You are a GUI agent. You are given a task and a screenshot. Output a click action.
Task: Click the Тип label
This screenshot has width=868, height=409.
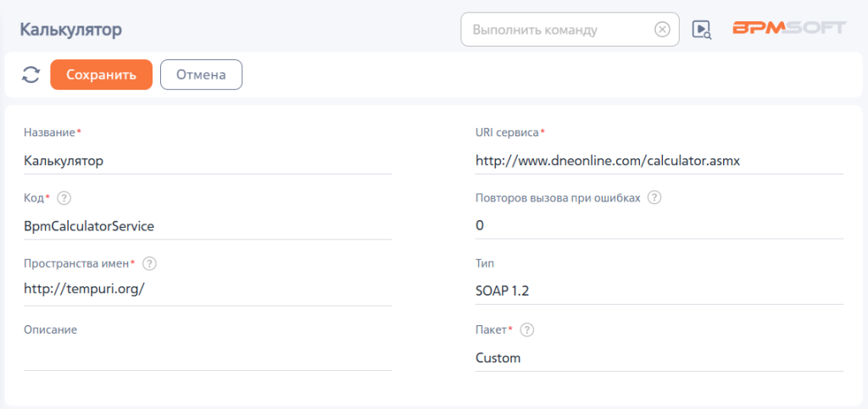[x=485, y=263]
